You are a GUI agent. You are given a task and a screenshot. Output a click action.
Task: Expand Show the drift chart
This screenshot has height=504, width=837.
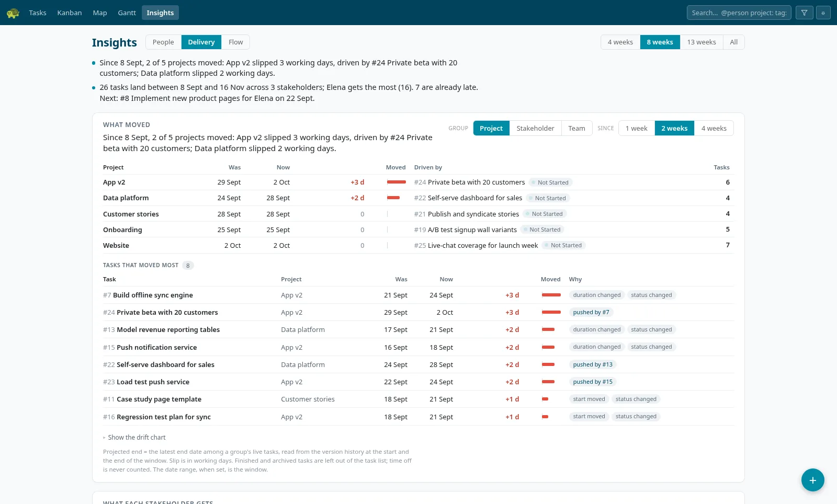134,437
